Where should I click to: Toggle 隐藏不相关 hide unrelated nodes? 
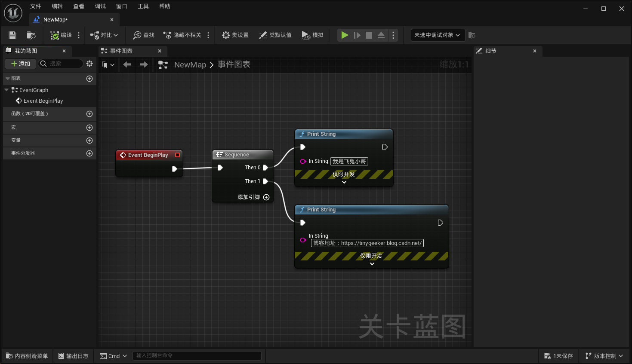(x=182, y=35)
